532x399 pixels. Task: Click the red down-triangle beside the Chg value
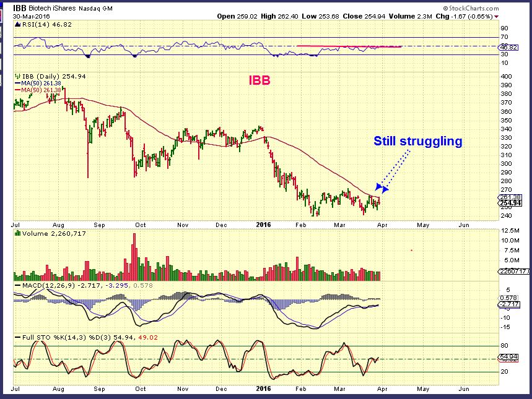(x=496, y=17)
